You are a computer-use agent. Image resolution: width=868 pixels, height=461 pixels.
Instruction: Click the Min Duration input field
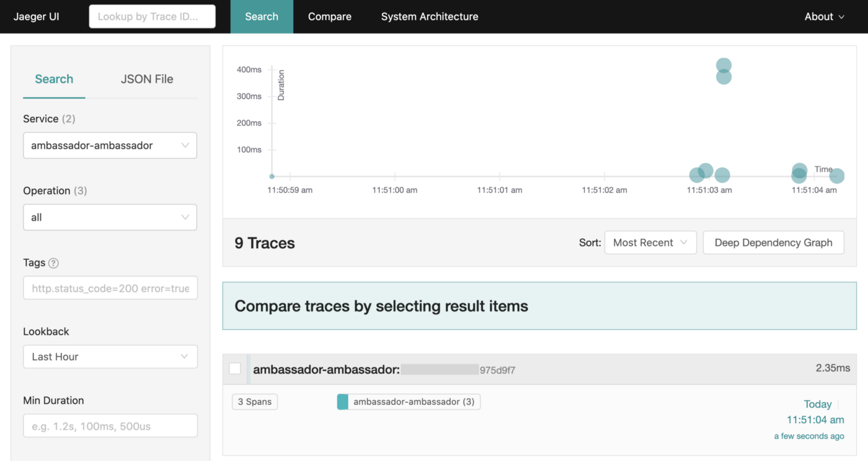[x=110, y=426]
